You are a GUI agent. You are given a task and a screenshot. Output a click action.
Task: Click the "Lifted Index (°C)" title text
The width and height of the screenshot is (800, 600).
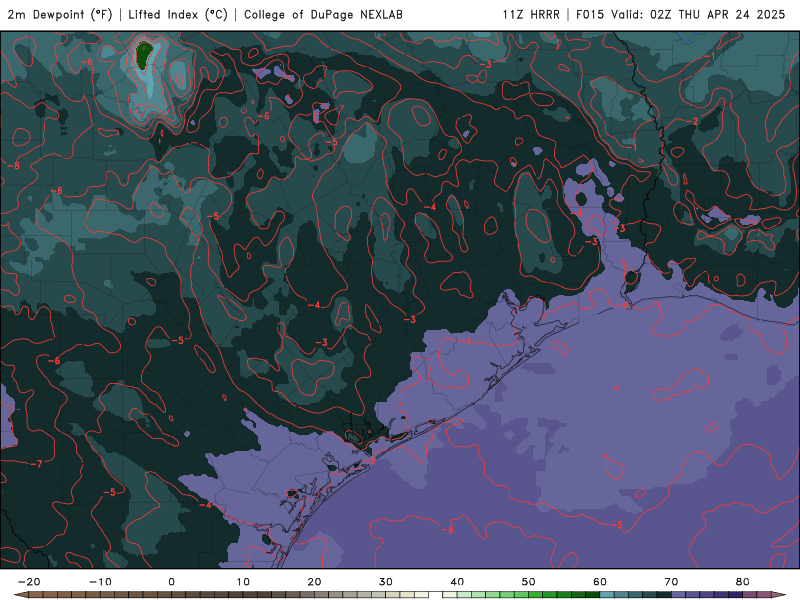(178, 15)
